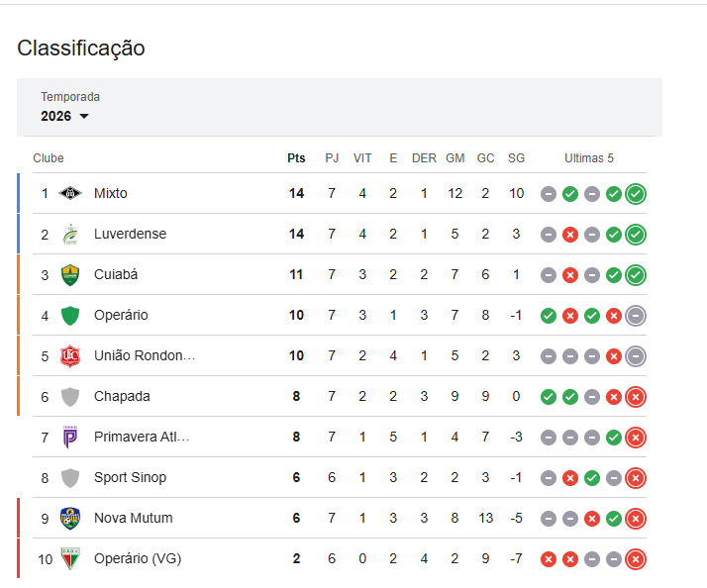Click the Cuiabá club crest icon
The height and width of the screenshot is (588, 707).
click(69, 274)
